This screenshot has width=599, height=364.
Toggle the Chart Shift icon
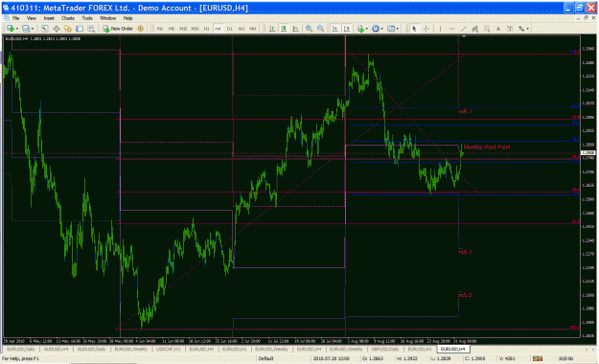click(x=347, y=29)
